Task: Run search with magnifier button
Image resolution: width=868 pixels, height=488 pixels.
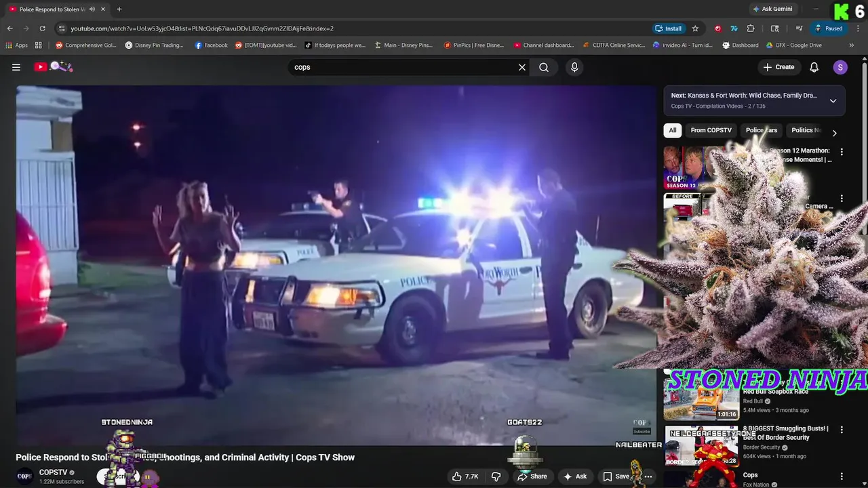Action: tap(544, 67)
